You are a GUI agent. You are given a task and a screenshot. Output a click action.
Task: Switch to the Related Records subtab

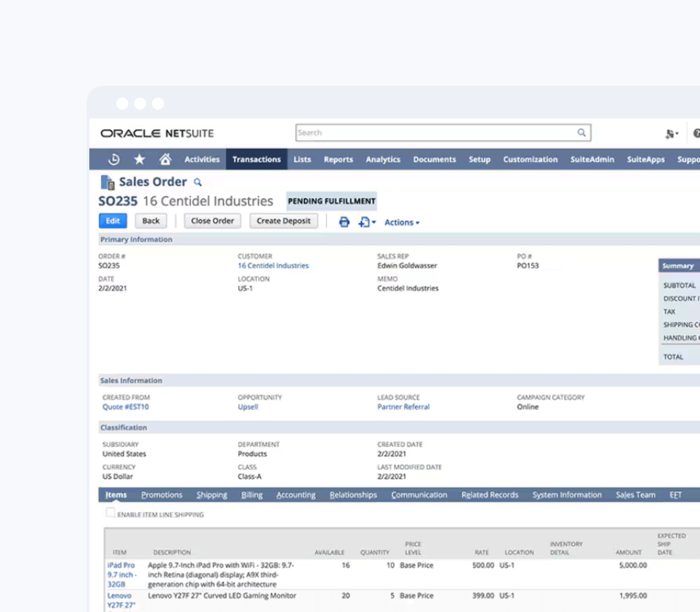490,495
